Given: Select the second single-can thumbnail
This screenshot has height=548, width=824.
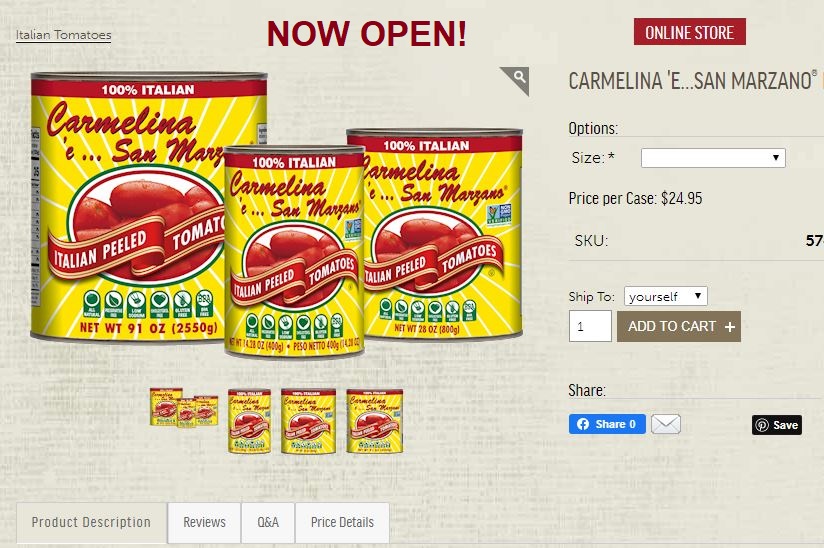Looking at the screenshot, I should pos(250,421).
